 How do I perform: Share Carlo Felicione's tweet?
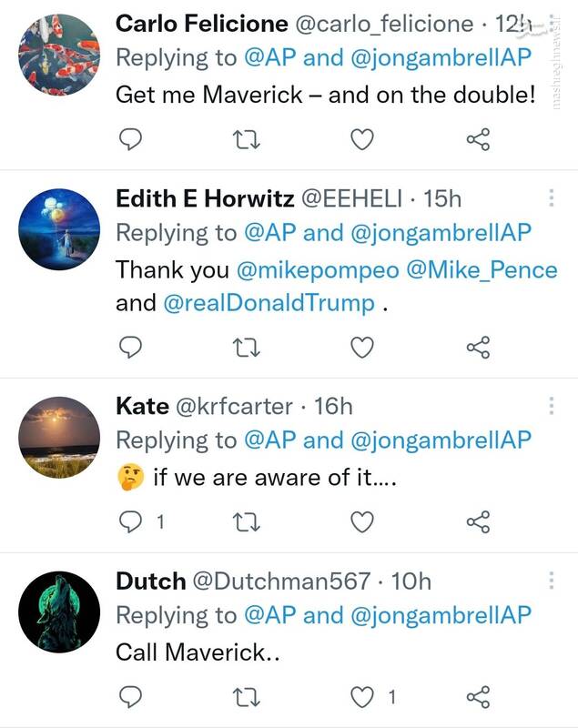(478, 139)
